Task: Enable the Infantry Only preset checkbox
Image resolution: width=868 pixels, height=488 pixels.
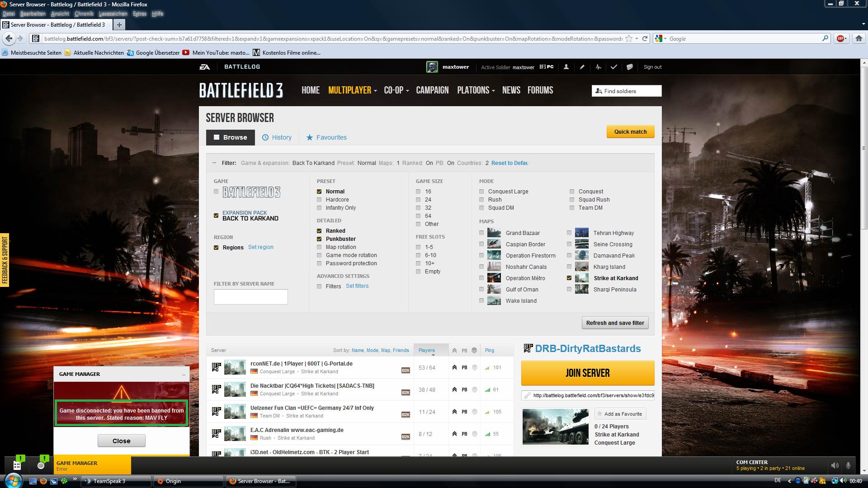Action: (x=319, y=208)
